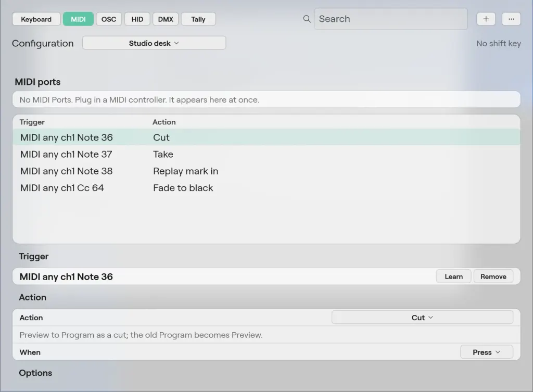Viewport: 533px width, 392px height.
Task: Open the more options ellipsis menu
Action: 511,19
